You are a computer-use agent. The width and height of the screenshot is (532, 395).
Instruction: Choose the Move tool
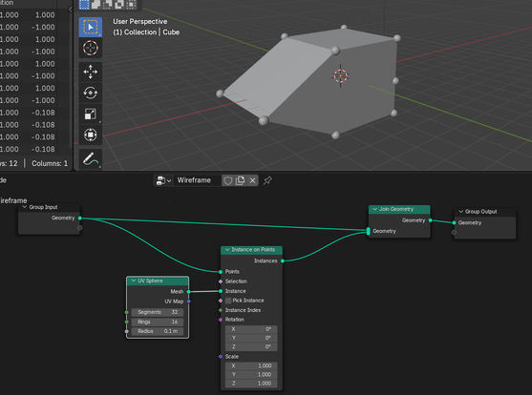click(90, 72)
